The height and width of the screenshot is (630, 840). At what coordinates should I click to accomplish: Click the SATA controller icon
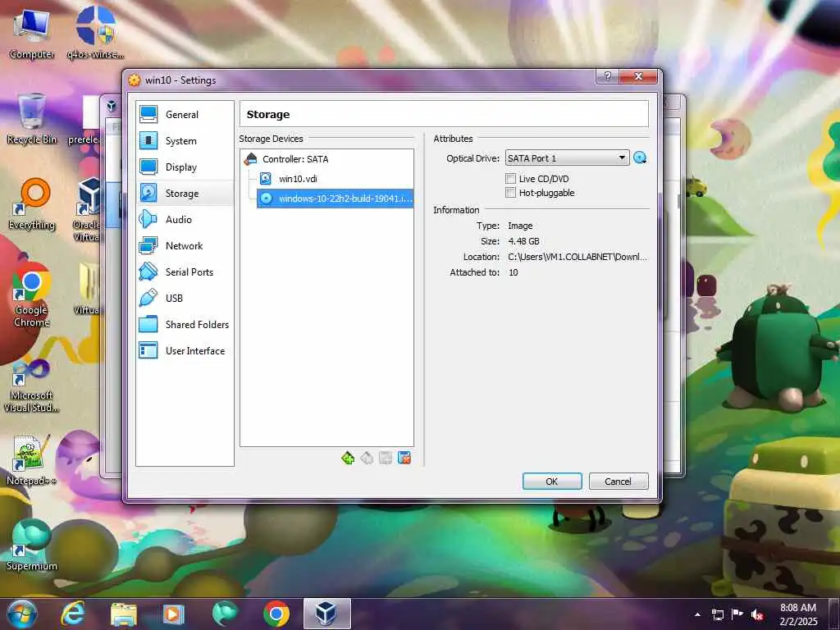tap(250, 158)
